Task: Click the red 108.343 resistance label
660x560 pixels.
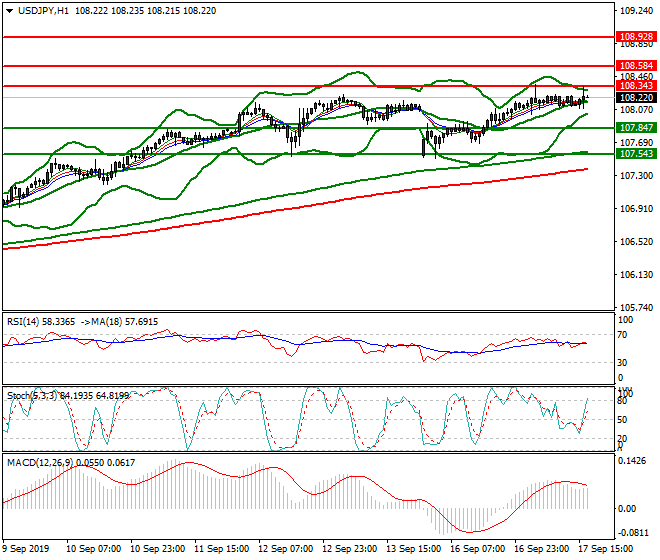Action: point(636,86)
